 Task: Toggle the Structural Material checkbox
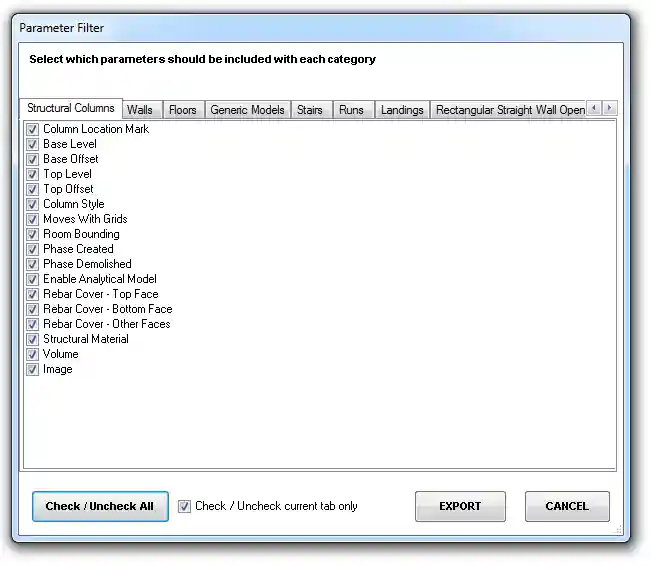[x=33, y=339]
